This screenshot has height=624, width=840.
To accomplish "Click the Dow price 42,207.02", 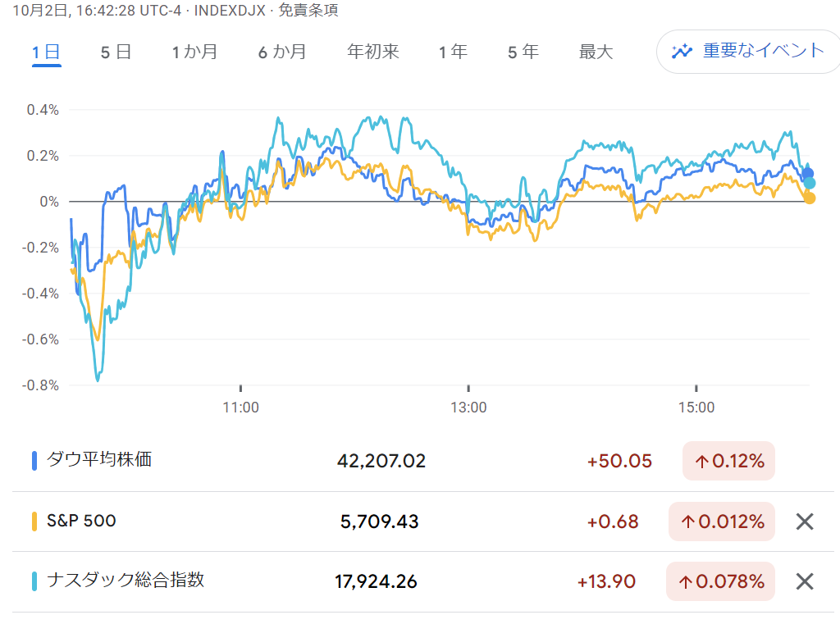I will tap(381, 461).
